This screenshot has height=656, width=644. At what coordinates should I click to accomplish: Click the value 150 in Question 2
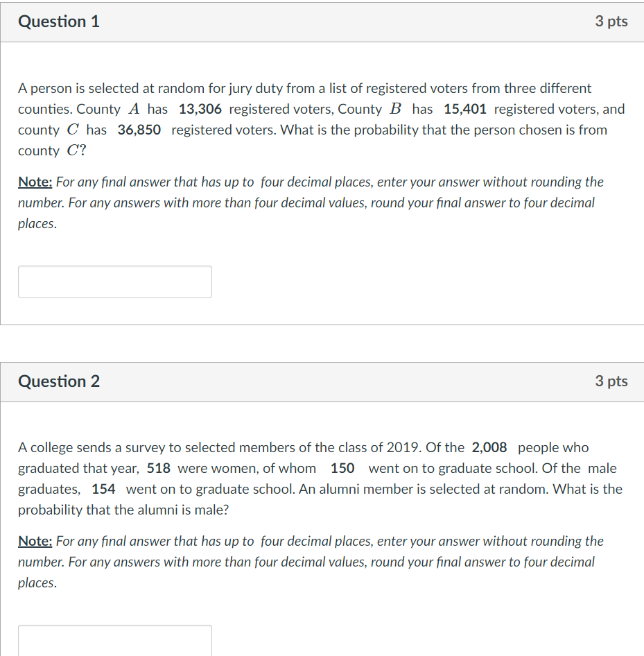[342, 468]
